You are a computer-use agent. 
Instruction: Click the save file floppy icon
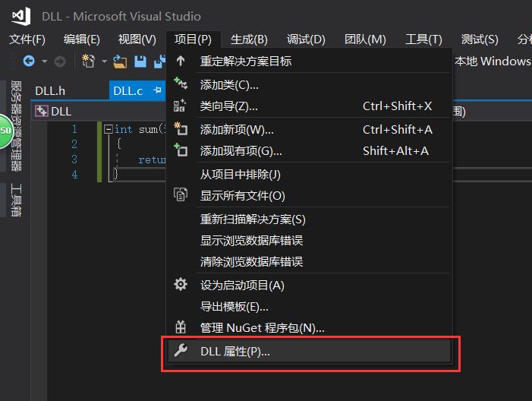coord(140,62)
